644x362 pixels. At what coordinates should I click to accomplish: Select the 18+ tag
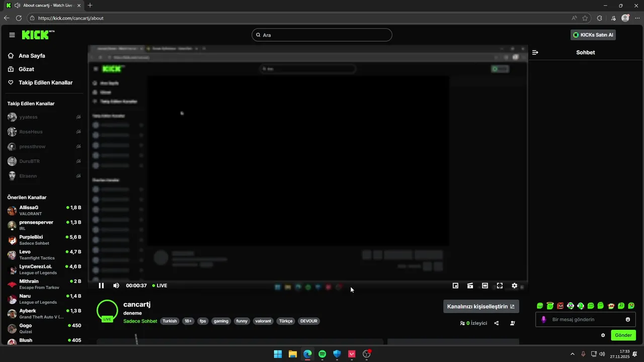coord(188,321)
